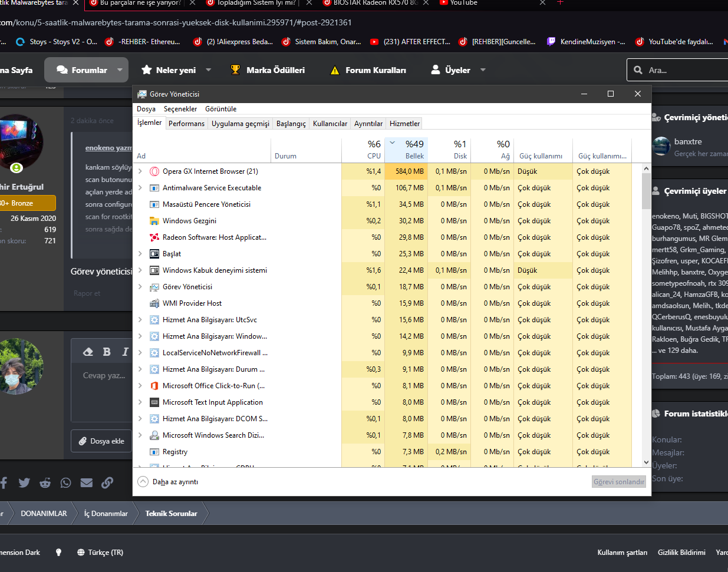Select the Registry process icon
Image resolution: width=728 pixels, height=572 pixels.
point(154,451)
